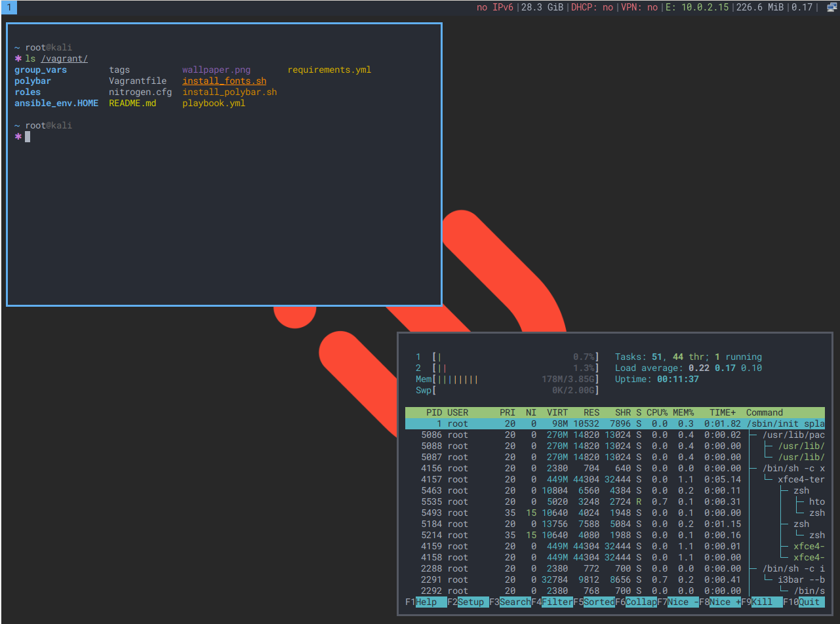Image resolution: width=840 pixels, height=624 pixels.
Task: Sort htop by the PRI column header
Action: 508,412
